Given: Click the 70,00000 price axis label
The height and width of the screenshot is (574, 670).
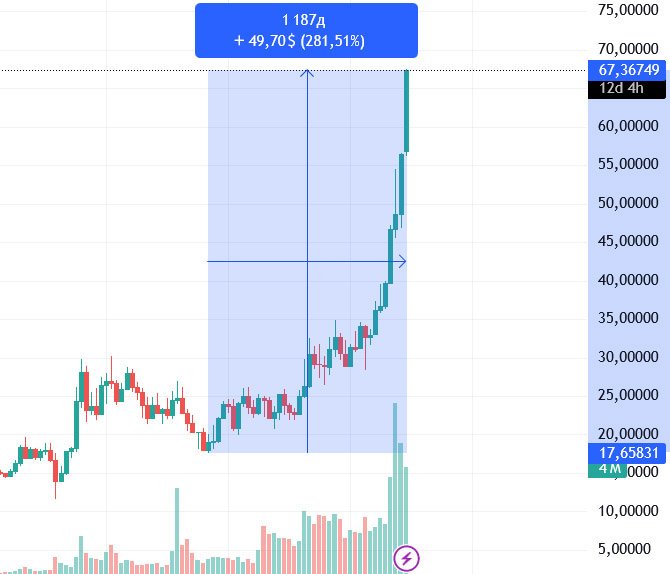Looking at the screenshot, I should pos(626,49).
